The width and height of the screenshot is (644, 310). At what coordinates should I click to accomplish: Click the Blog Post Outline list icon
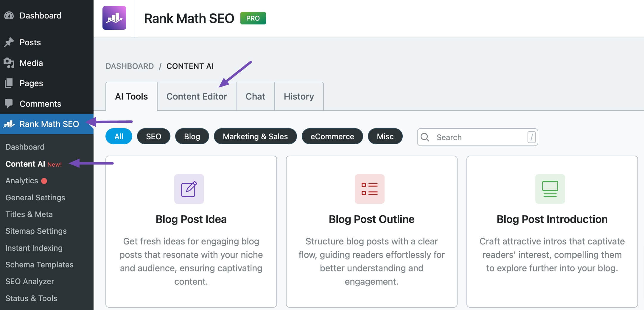[x=369, y=189]
